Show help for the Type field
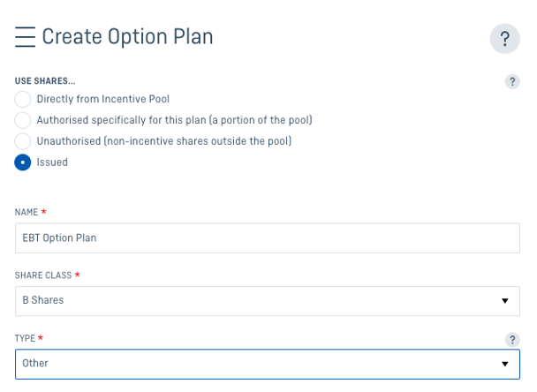This screenshot has height=392, width=537. tap(512, 340)
